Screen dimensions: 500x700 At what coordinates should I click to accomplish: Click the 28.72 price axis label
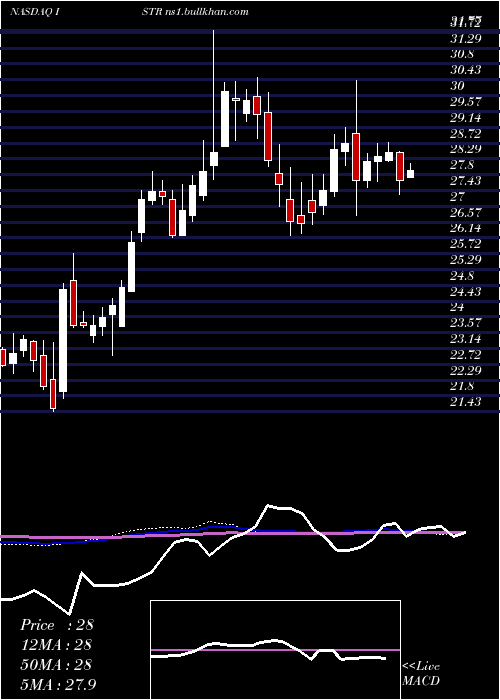(466, 133)
